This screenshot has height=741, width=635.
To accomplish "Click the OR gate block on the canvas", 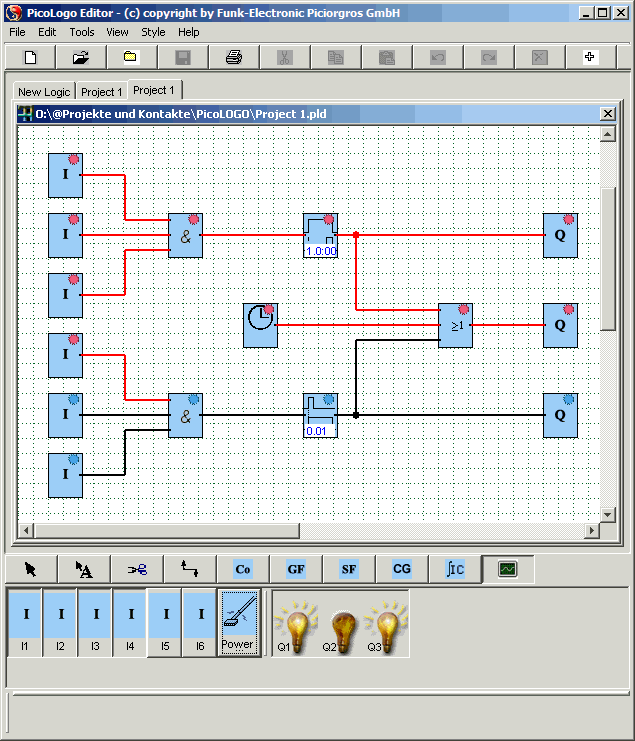I will [x=455, y=325].
